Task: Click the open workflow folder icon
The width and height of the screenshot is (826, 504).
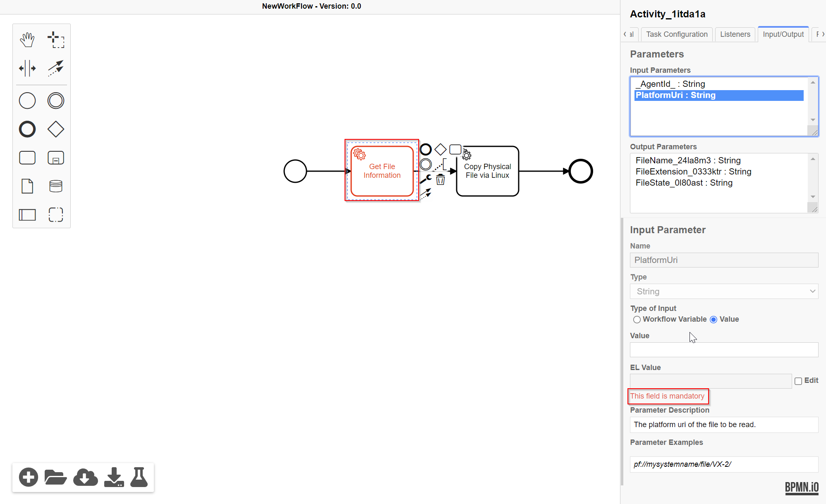Action: click(x=55, y=478)
